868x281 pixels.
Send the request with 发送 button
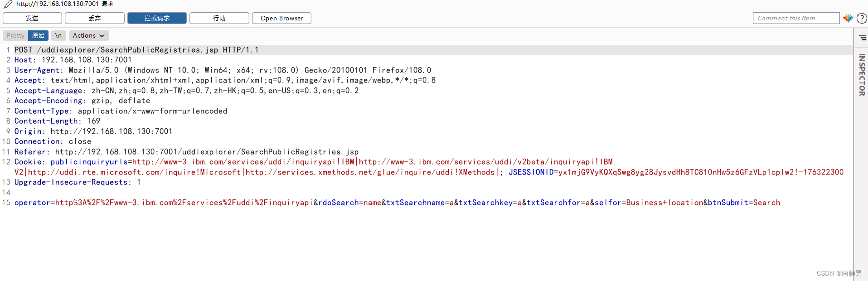pyautogui.click(x=32, y=18)
